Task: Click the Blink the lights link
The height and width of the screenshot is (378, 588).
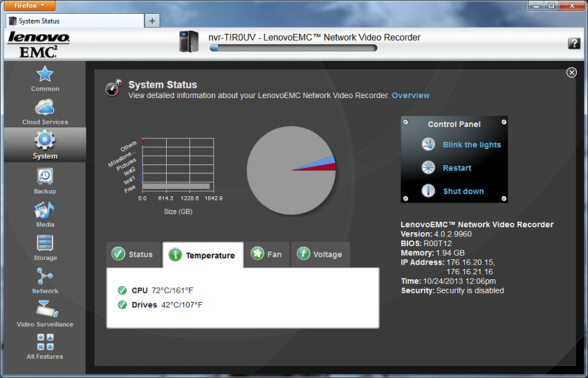Action: click(472, 144)
